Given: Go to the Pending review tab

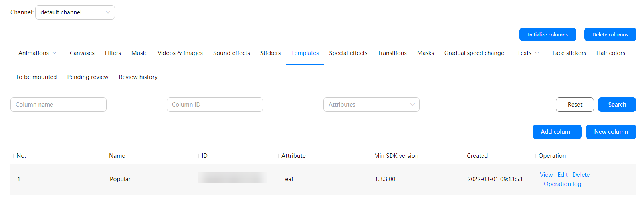Looking at the screenshot, I should (87, 77).
